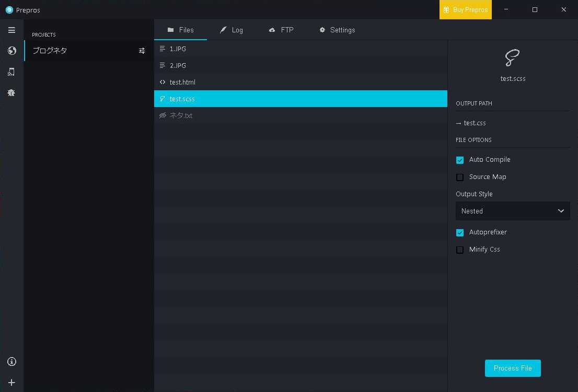Screen dimensions: 578x392
Task: Switch to the Log tab
Action: [x=231, y=30]
